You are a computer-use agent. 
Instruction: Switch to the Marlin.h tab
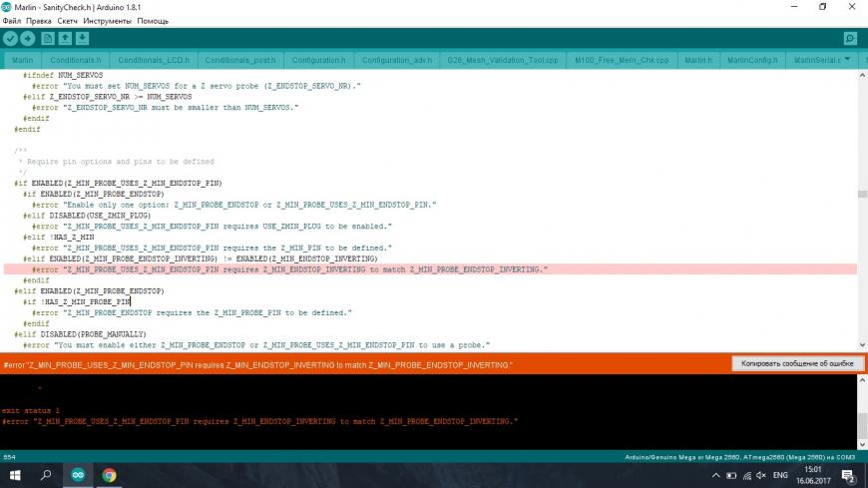click(698, 60)
